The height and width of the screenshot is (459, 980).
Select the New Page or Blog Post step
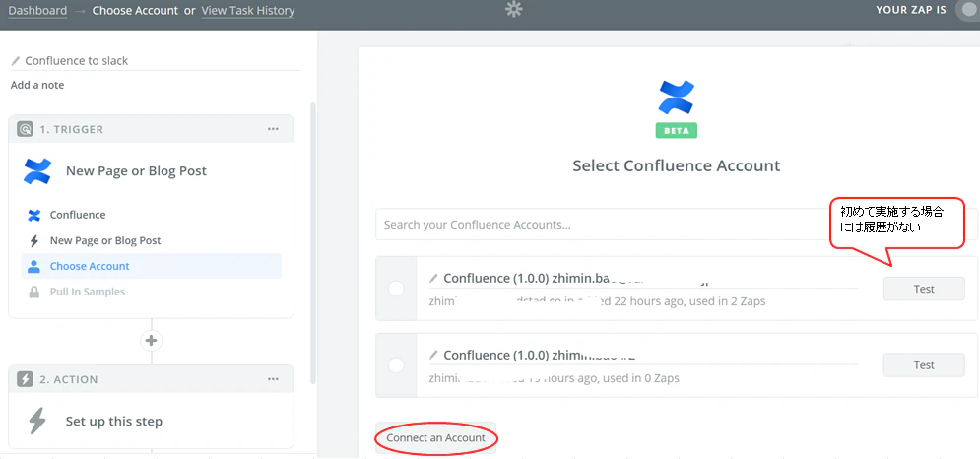[x=152, y=240]
